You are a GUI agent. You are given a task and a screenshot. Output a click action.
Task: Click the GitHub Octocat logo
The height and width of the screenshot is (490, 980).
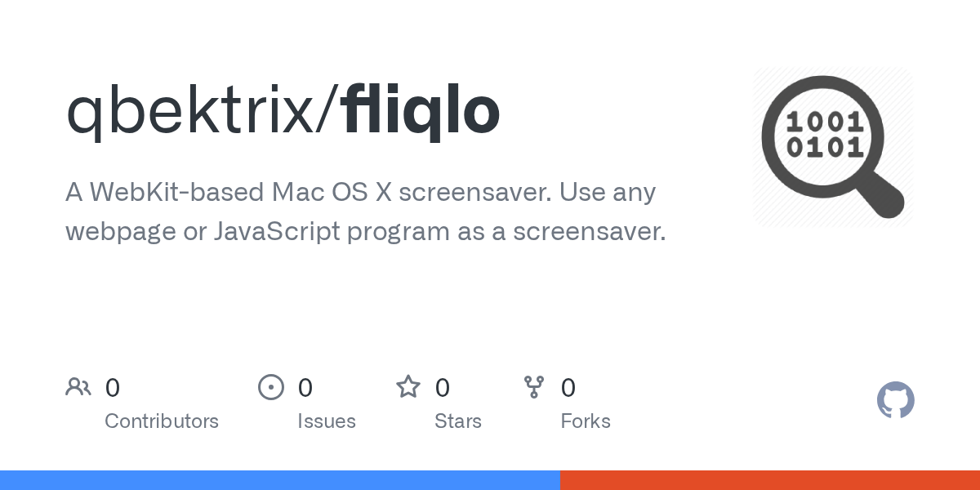895,400
